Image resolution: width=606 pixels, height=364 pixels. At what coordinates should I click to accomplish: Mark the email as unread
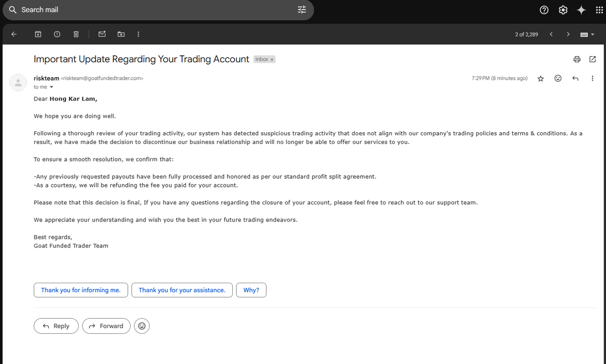click(102, 34)
